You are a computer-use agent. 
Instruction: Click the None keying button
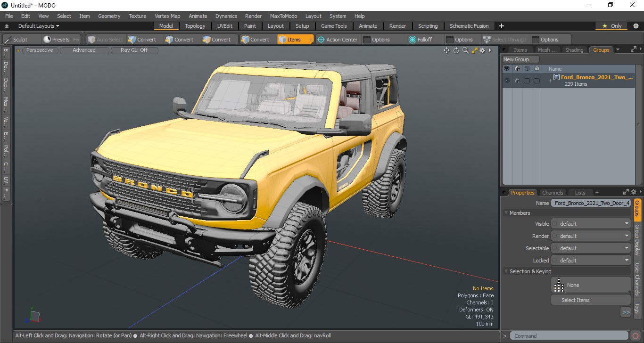[x=591, y=285]
